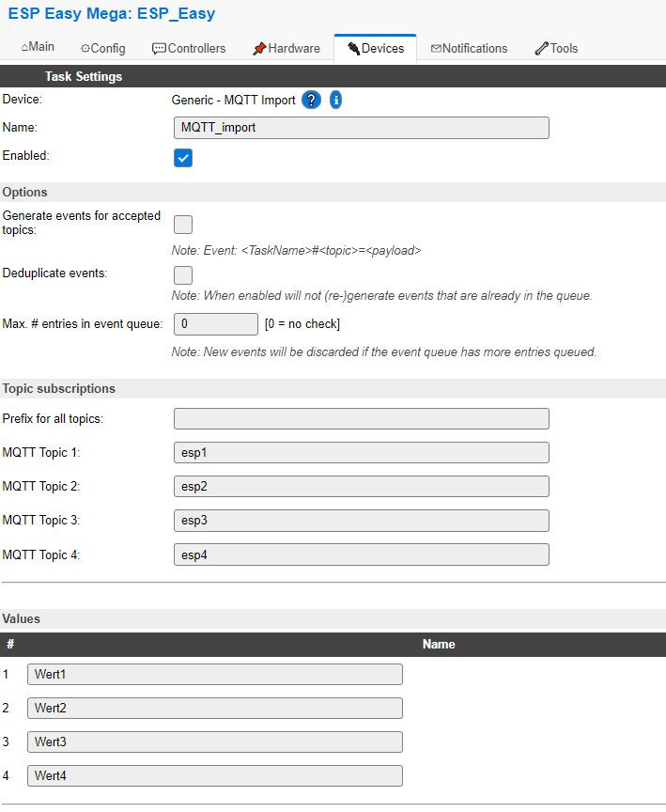Edit the MQTT Topic 1 field esp1
This screenshot has height=812, width=666.
click(362, 453)
